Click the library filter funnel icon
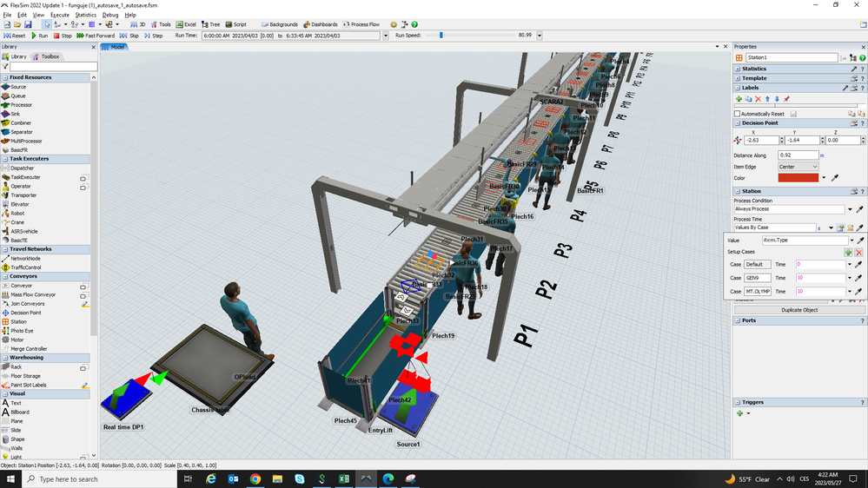 [x=5, y=66]
